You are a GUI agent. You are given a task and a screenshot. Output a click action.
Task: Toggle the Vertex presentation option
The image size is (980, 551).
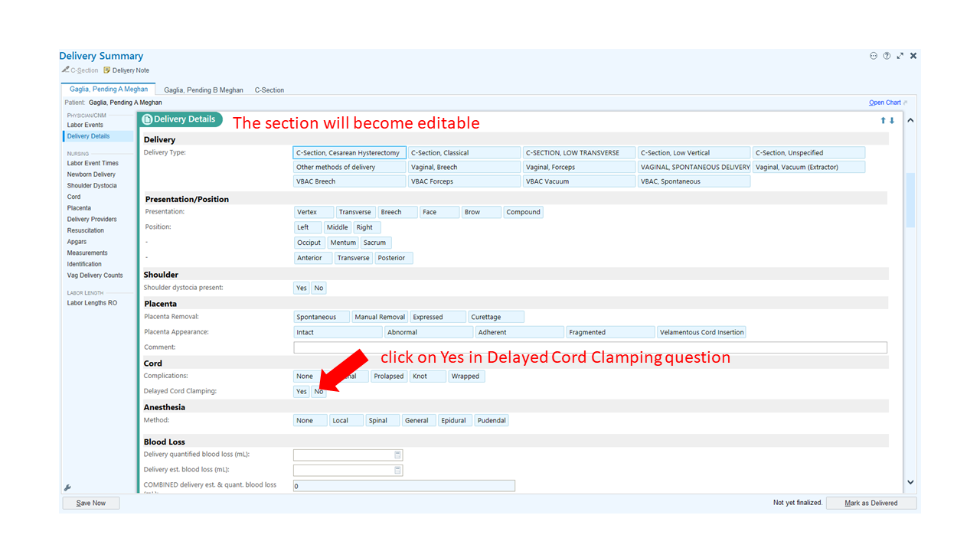click(x=314, y=212)
